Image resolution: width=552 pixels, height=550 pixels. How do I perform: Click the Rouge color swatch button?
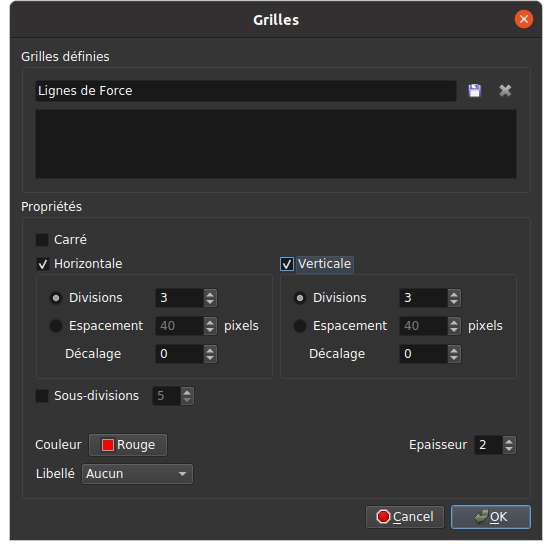coord(128,445)
